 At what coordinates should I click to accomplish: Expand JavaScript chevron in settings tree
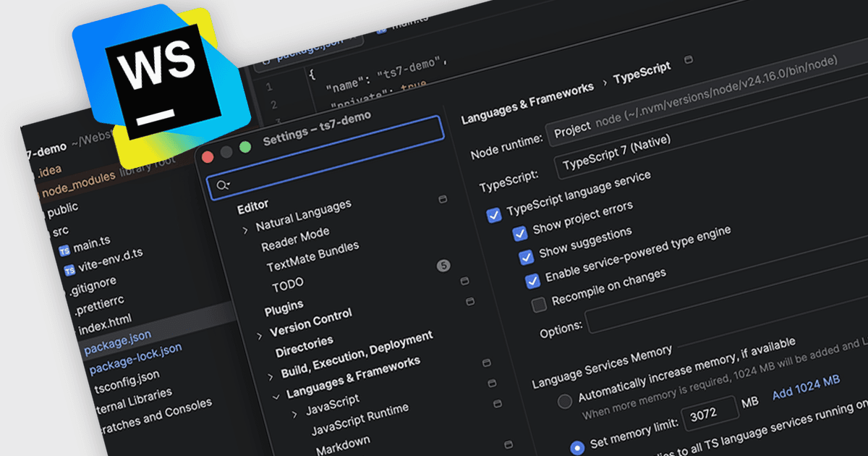click(294, 414)
